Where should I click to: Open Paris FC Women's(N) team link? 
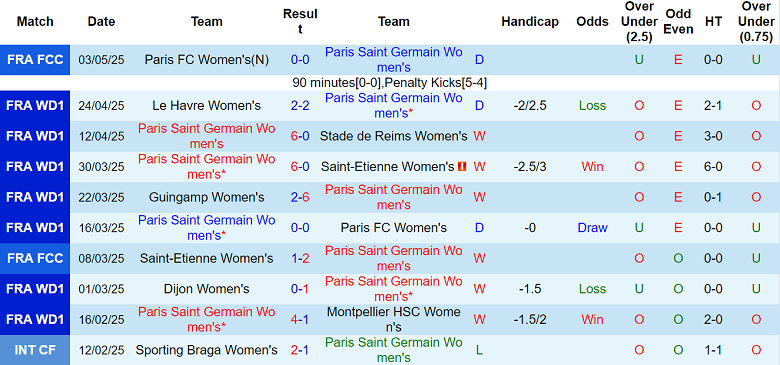pos(206,60)
